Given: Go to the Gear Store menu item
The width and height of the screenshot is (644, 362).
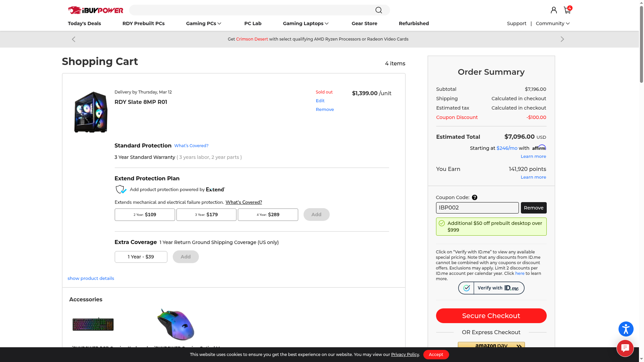Looking at the screenshot, I should click(364, 23).
